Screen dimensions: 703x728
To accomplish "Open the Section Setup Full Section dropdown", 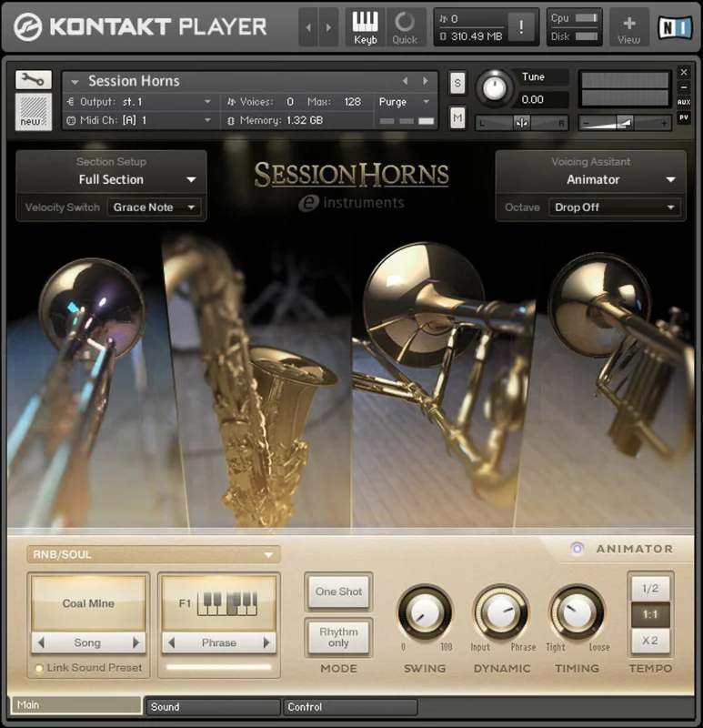I will click(x=111, y=179).
